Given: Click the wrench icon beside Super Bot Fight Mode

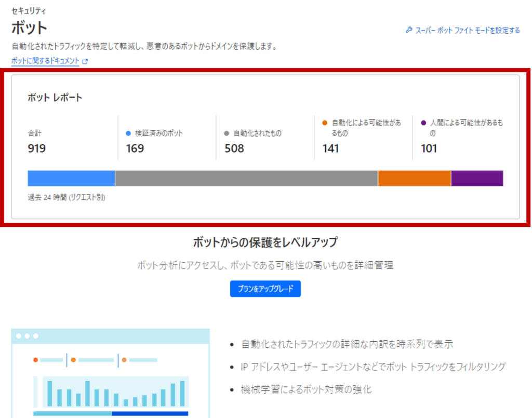Looking at the screenshot, I should 409,30.
